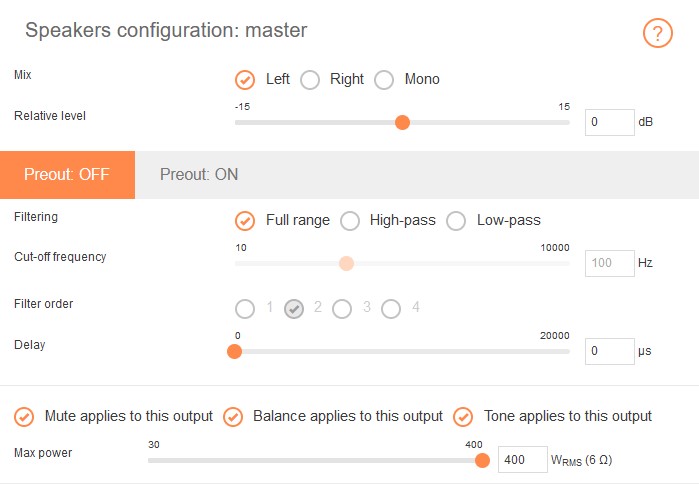Toggle Balance applies to this output

[233, 417]
